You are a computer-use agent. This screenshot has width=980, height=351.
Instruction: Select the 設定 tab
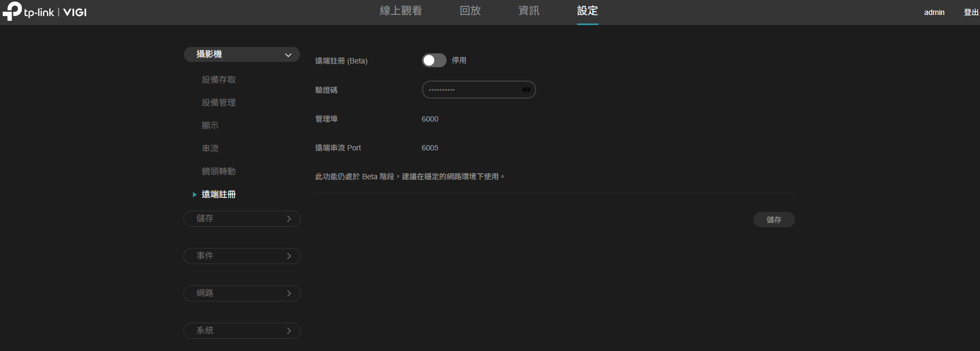587,11
